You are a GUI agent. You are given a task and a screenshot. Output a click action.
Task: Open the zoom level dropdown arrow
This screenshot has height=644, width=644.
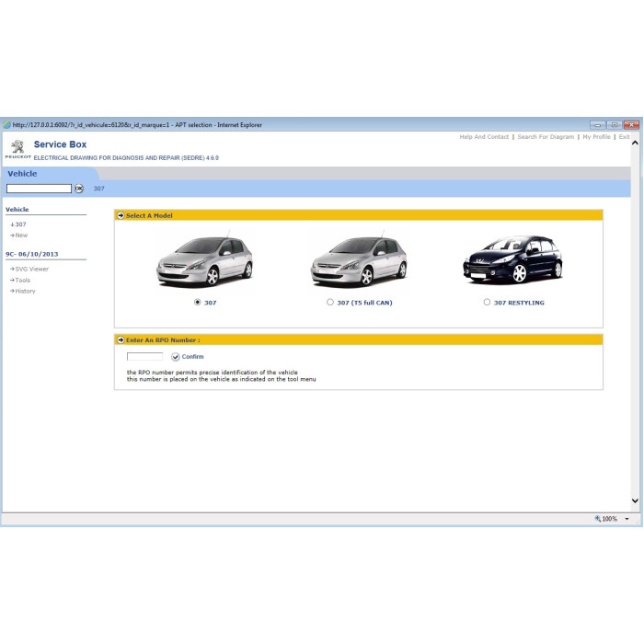coord(627,519)
